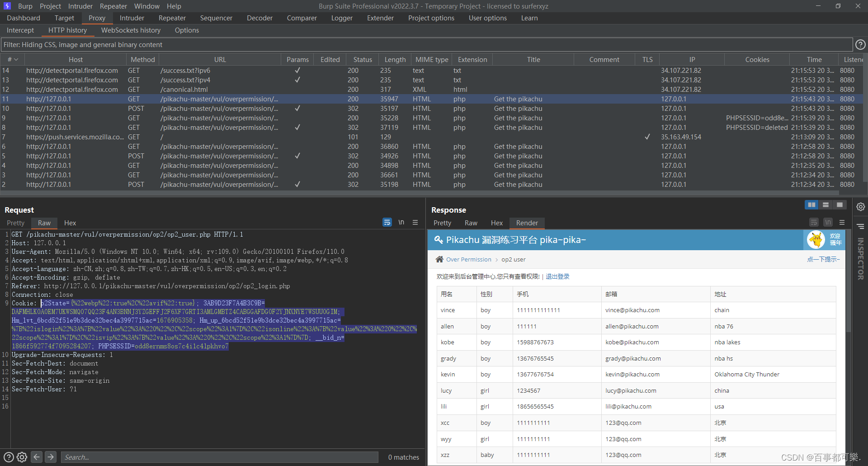
Task: Click the 点一下提示 hint link
Action: point(823,259)
